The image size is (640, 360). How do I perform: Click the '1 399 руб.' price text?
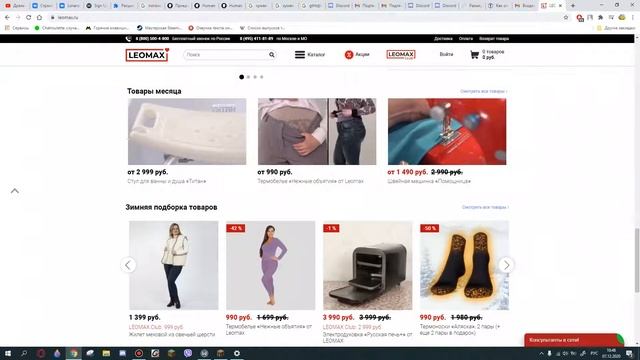pyautogui.click(x=144, y=317)
